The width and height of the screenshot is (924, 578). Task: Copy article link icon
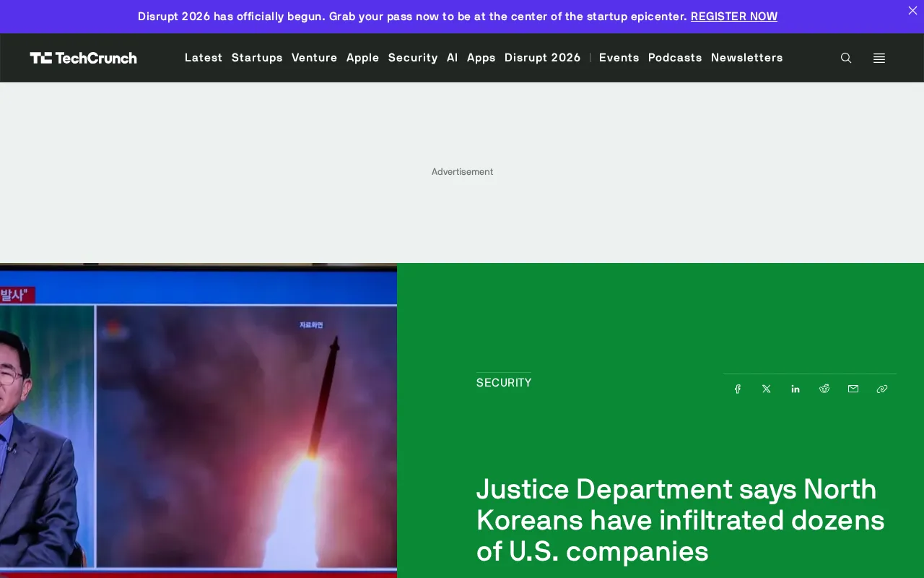[x=882, y=389]
